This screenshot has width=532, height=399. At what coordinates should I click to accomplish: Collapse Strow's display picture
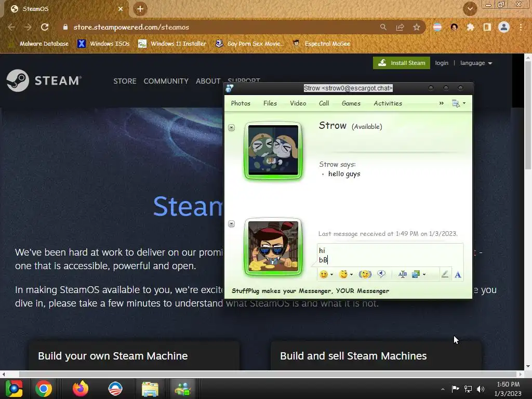(231, 128)
